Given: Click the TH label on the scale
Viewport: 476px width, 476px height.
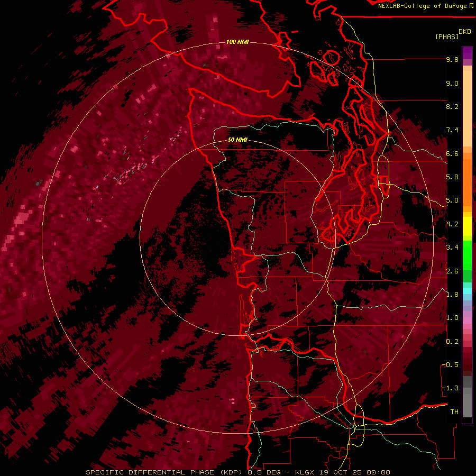Looking at the screenshot, I should (x=454, y=412).
